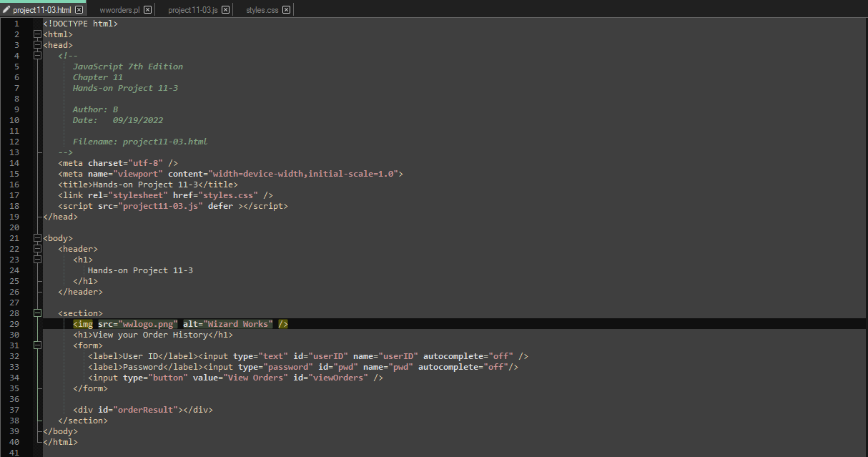Collapse the <header> code fold on line 22
Viewport: 868px width, 457px height.
pyautogui.click(x=37, y=248)
